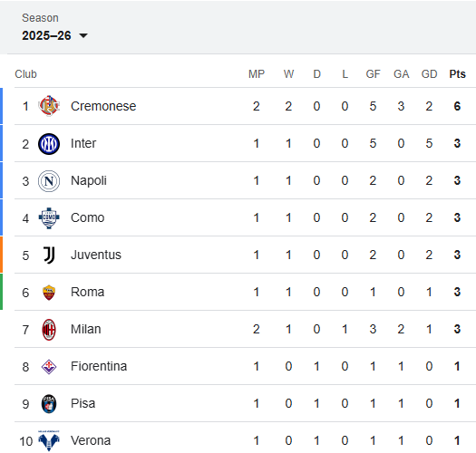Click the Pts column header
476x453 pixels.
pos(457,74)
